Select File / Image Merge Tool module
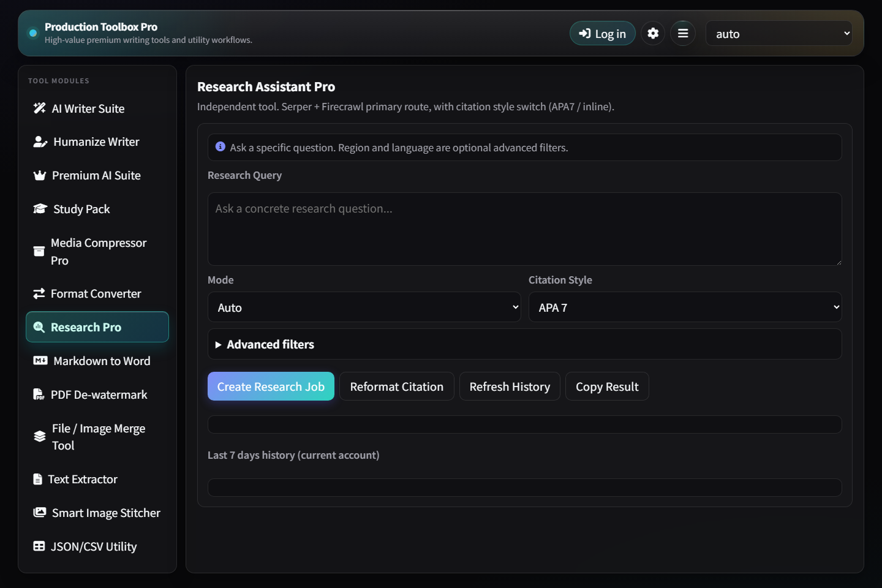 [x=97, y=437]
